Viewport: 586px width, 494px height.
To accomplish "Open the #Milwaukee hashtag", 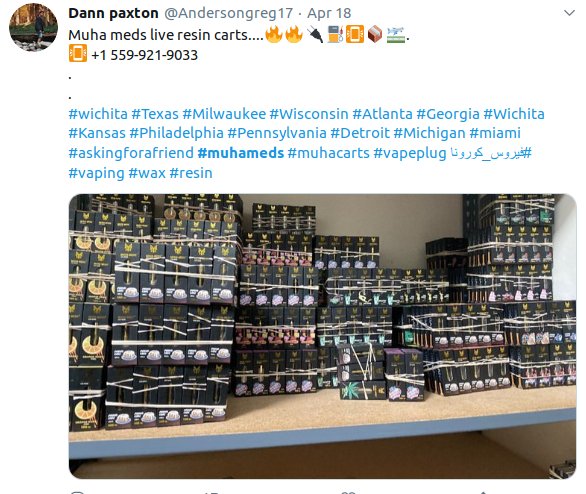I will tap(224, 114).
